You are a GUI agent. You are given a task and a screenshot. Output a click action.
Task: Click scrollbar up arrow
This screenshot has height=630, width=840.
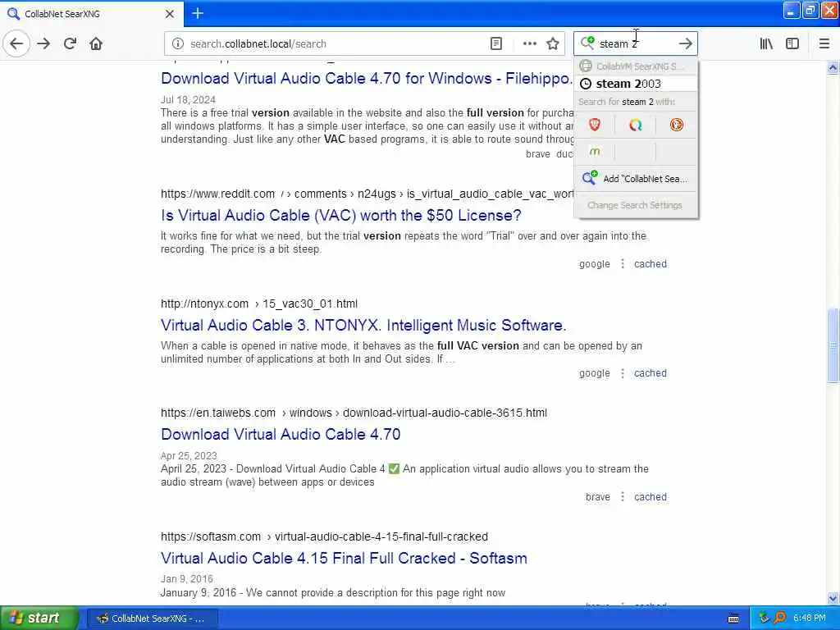click(833, 67)
